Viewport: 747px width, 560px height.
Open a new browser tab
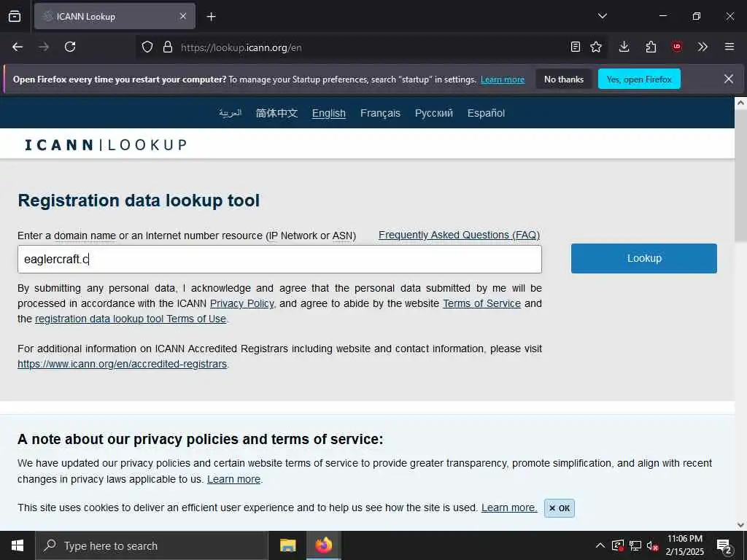[x=211, y=17]
